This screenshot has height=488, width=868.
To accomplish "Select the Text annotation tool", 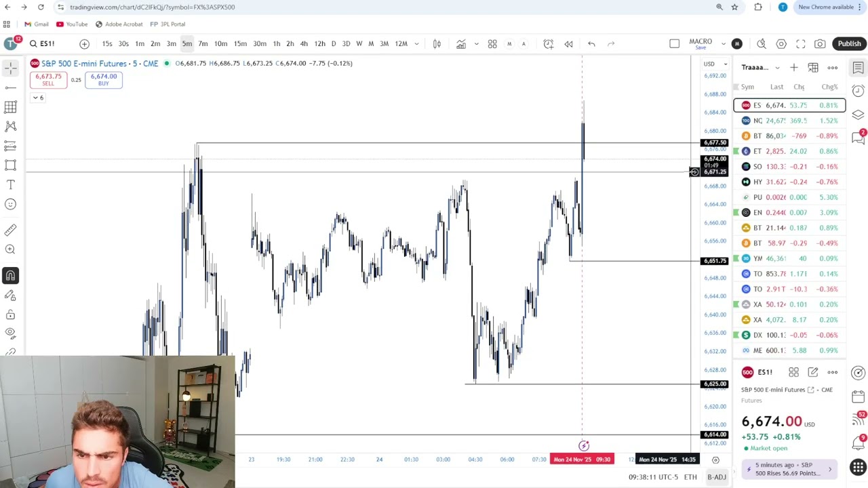I will point(10,184).
